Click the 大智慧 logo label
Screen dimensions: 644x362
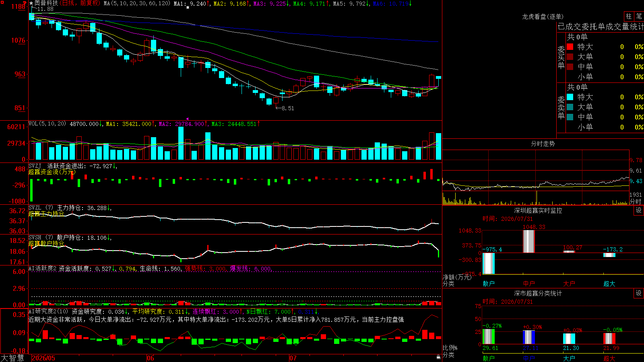[x=12, y=358]
